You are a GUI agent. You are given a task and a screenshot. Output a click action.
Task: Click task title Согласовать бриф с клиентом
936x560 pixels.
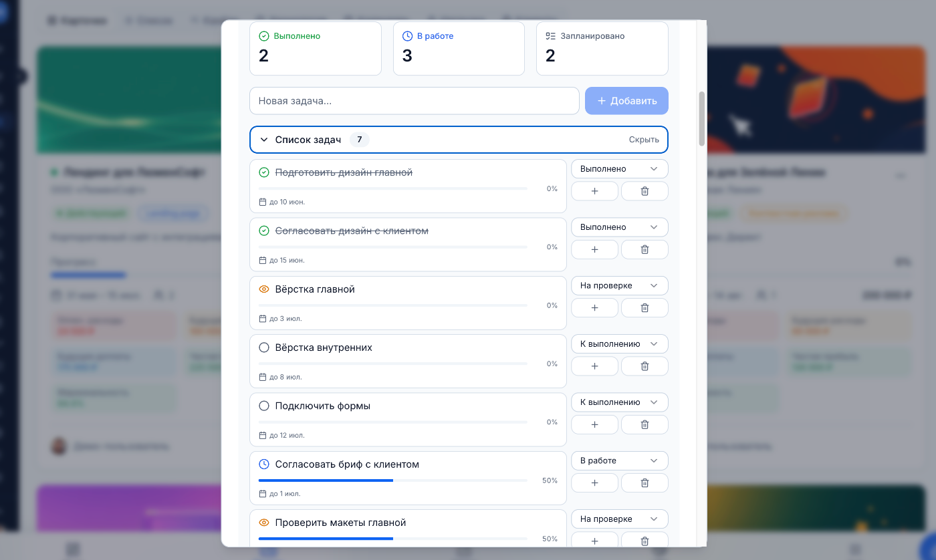coord(347,464)
